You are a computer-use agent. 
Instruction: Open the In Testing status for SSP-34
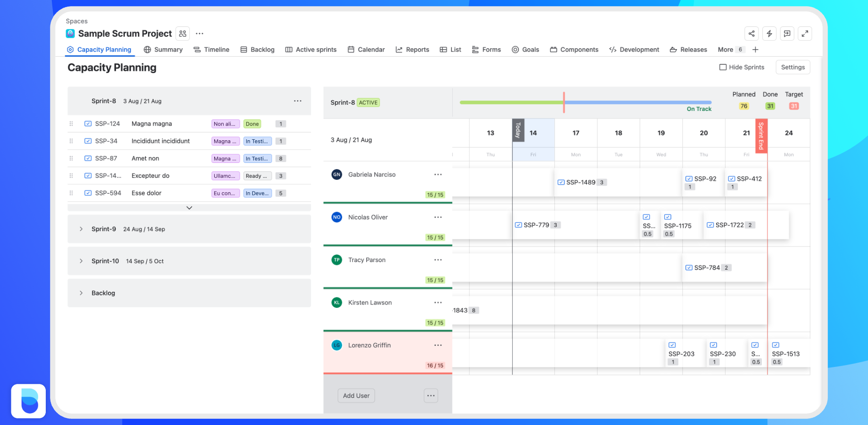(x=258, y=141)
